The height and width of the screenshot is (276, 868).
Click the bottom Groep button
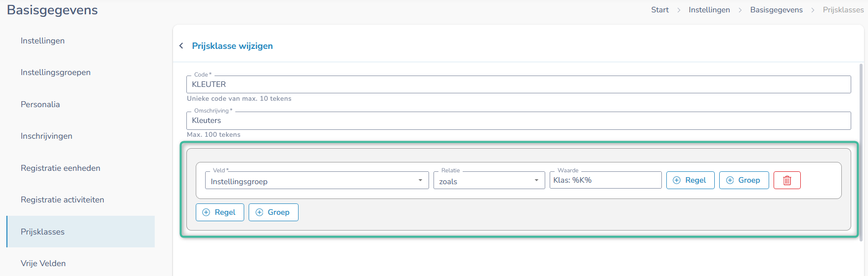tap(273, 212)
